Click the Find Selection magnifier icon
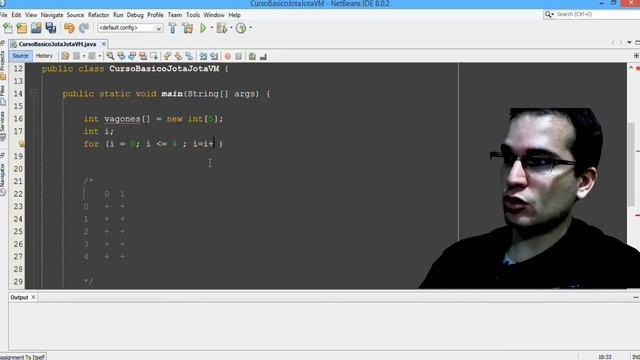The width and height of the screenshot is (640, 360). 110,56
